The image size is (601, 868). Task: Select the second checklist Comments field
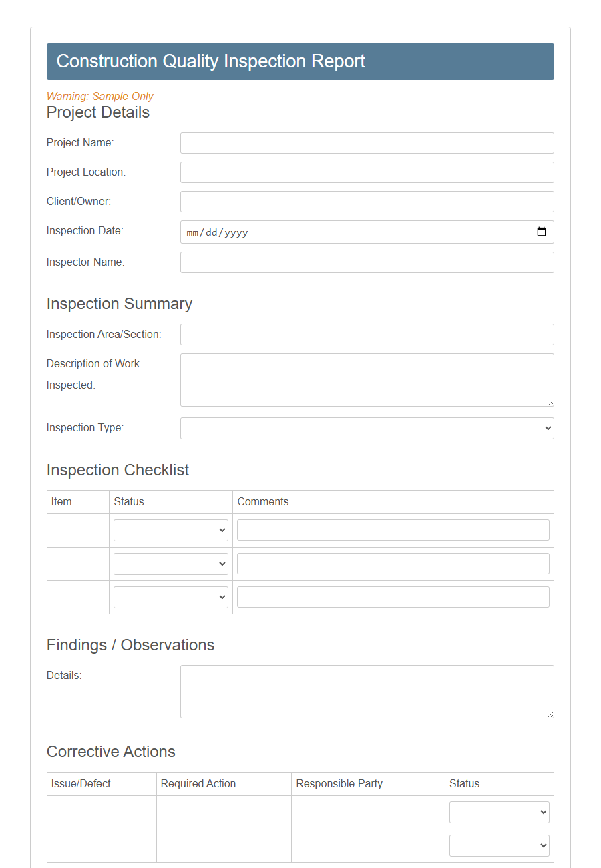coord(393,563)
